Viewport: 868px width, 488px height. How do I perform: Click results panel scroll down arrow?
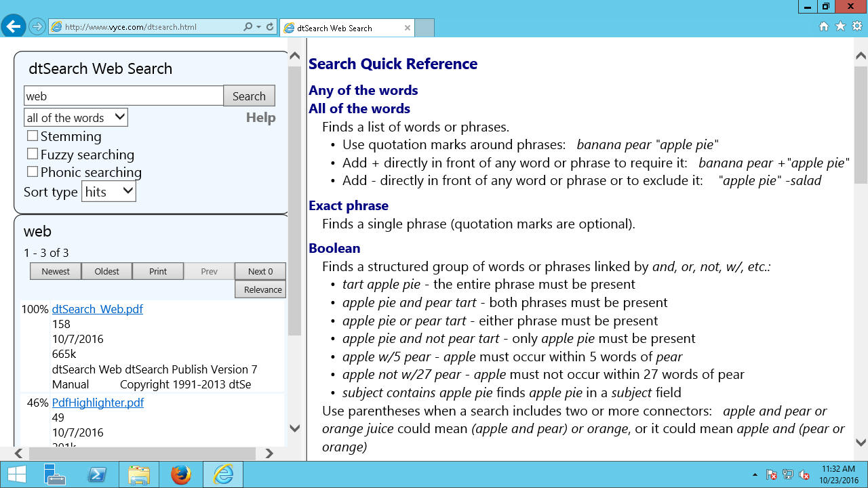[294, 428]
